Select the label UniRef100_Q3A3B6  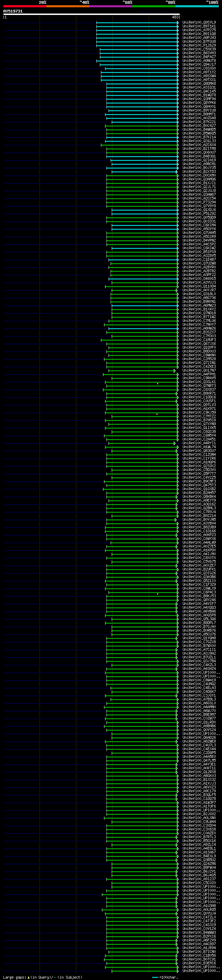point(199,577)
